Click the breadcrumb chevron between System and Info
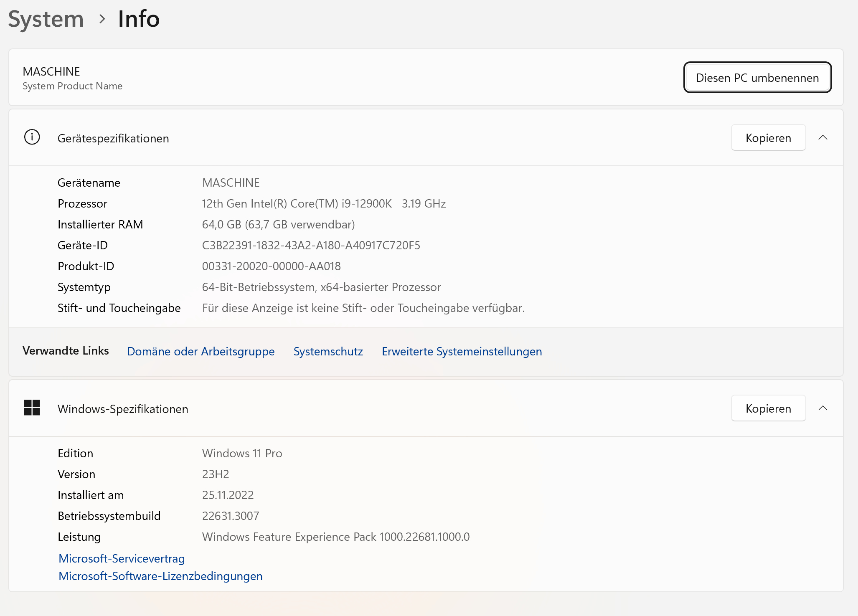Viewport: 858px width, 616px height. pyautogui.click(x=102, y=19)
